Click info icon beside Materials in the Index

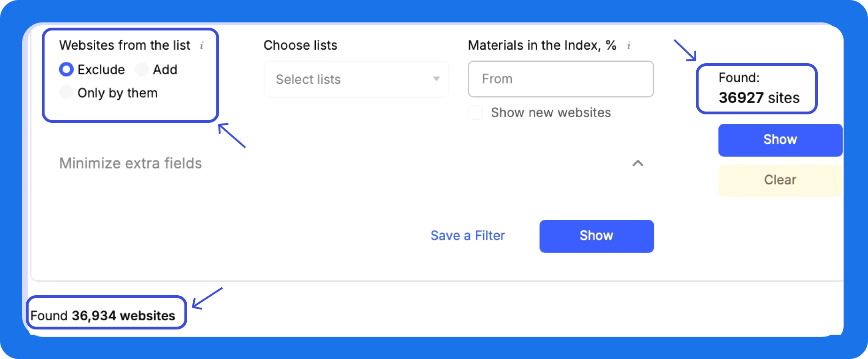click(629, 45)
